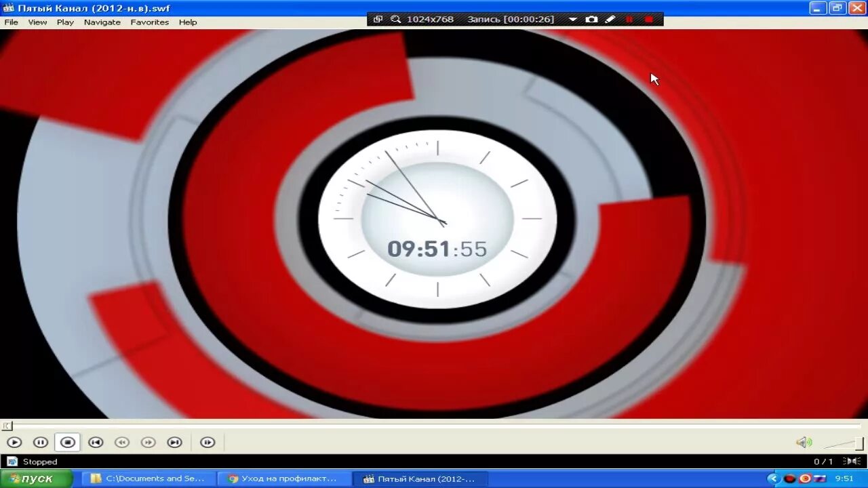Open the Favorites menu
The image size is (868, 488).
(150, 22)
